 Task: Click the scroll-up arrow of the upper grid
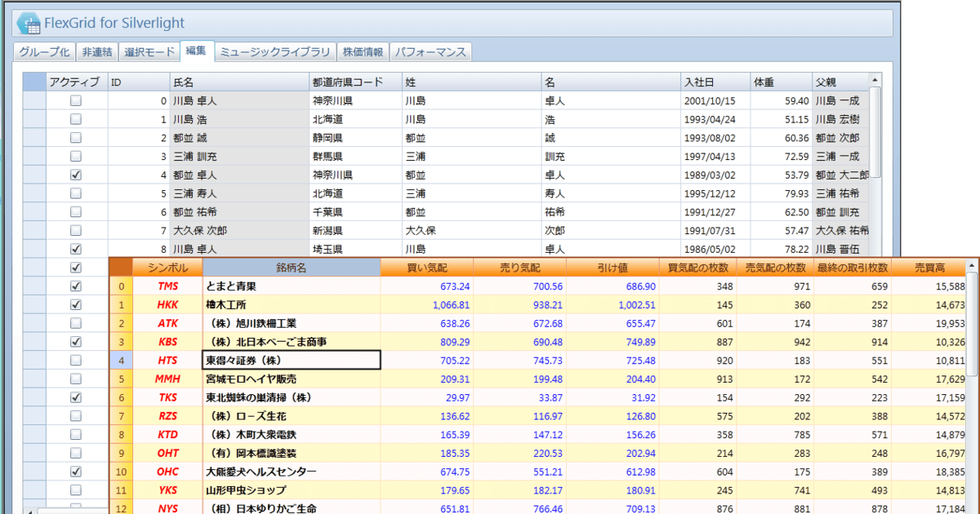coord(875,81)
